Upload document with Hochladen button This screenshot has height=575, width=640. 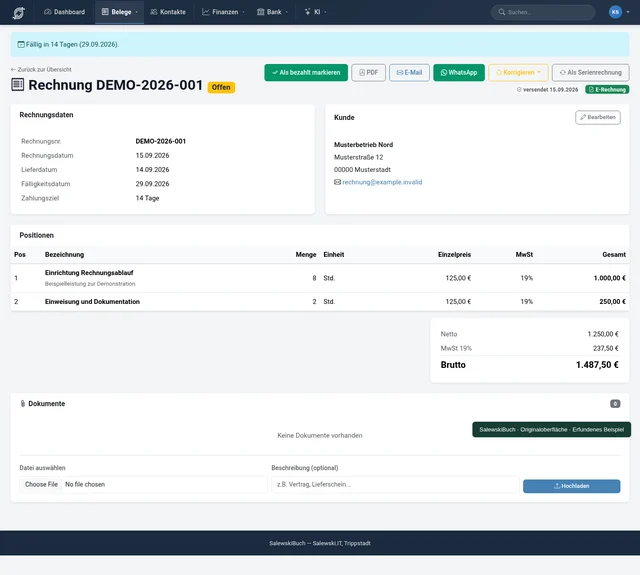point(571,486)
